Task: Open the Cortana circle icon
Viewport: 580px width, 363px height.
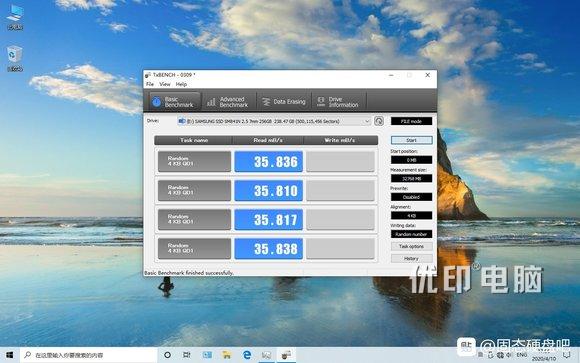Action: coord(167,355)
